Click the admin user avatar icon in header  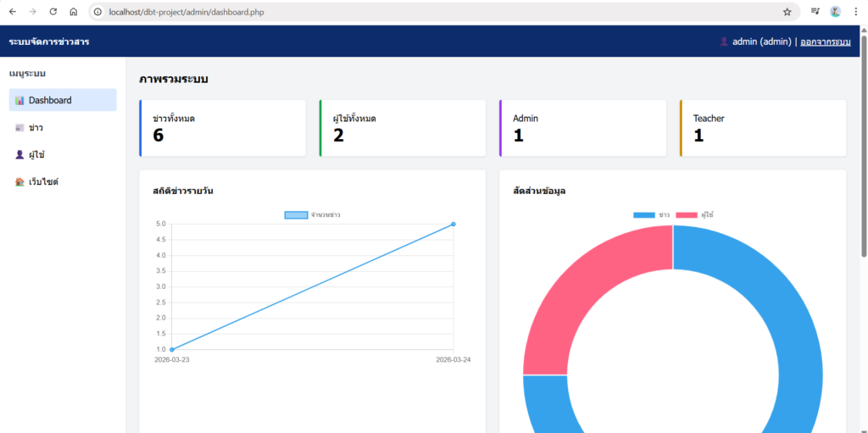(x=723, y=42)
